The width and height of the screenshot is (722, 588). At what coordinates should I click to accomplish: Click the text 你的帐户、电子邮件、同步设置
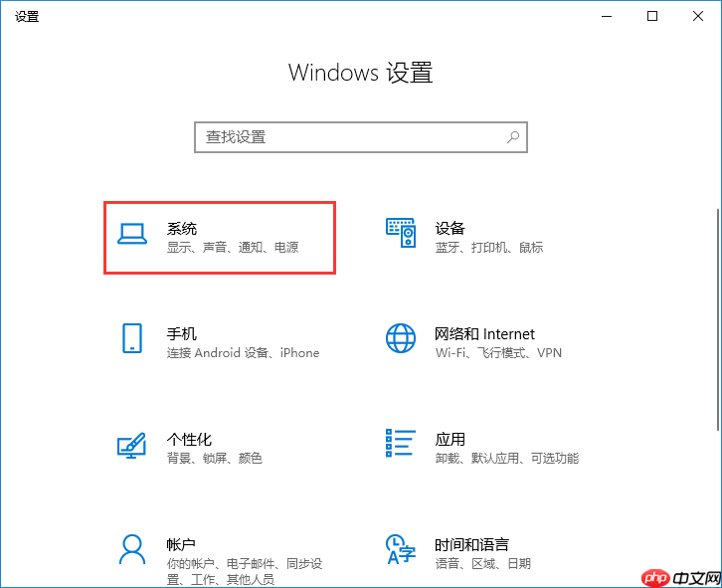pos(245,571)
